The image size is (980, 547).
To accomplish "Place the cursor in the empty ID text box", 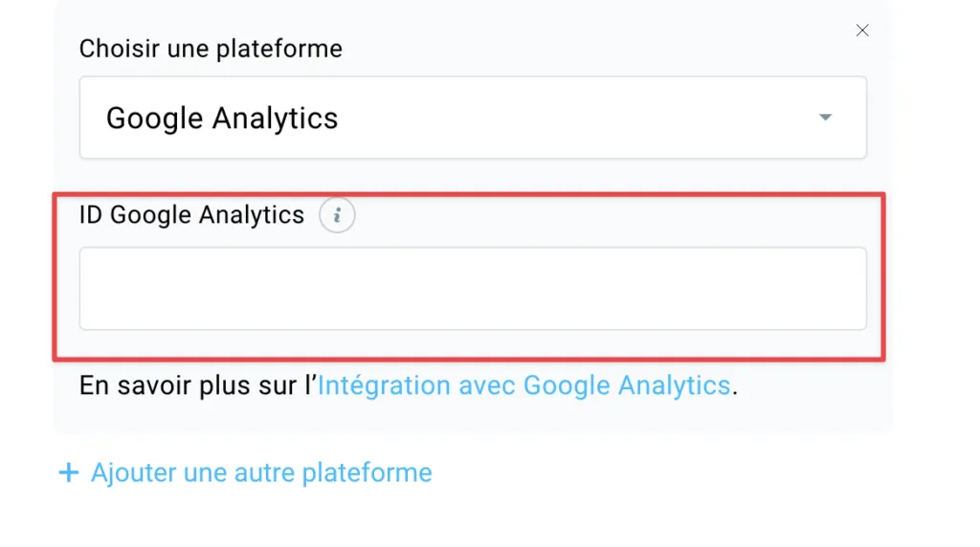I will tap(473, 289).
